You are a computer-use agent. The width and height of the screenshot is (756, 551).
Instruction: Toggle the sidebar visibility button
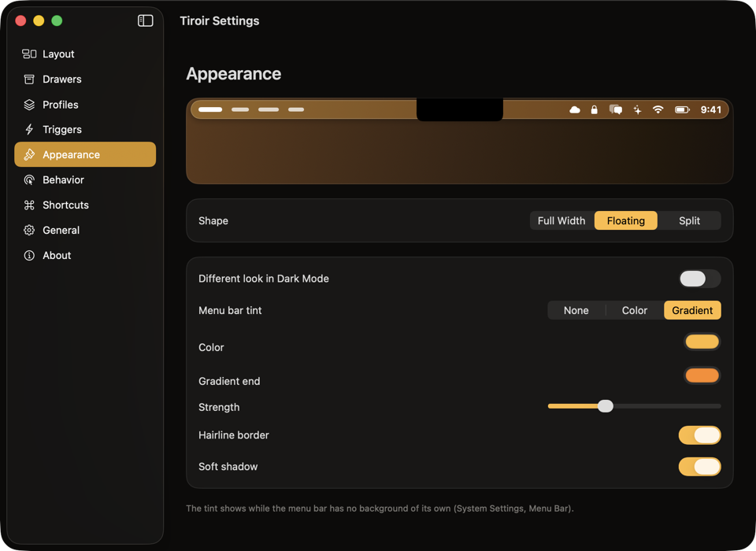click(145, 20)
